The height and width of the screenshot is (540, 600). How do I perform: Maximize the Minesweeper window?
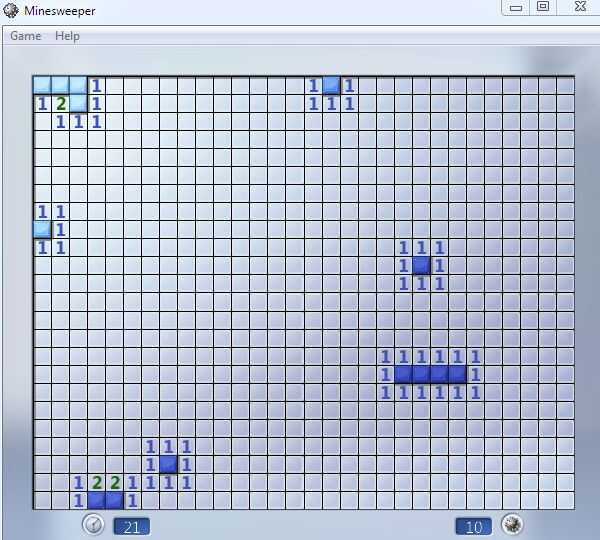(543, 7)
